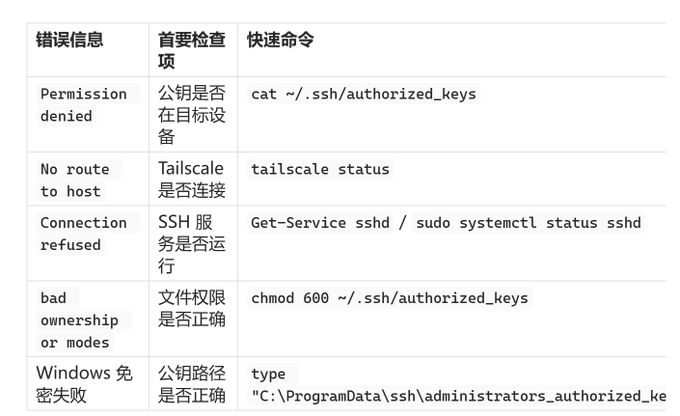680x416 pixels.
Task: Click the "快速命令" column header
Action: click(281, 40)
